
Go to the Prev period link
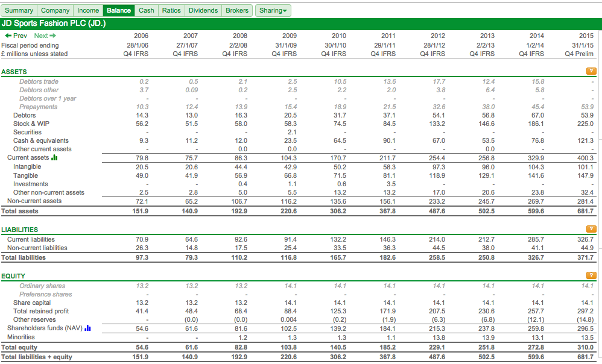coord(16,36)
